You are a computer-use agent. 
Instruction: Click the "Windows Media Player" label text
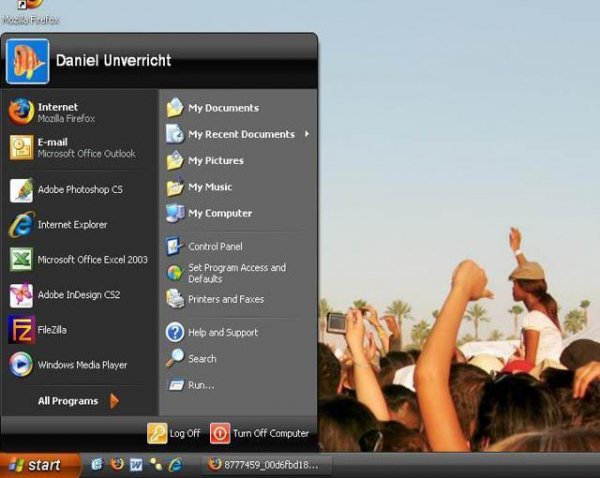click(x=82, y=365)
